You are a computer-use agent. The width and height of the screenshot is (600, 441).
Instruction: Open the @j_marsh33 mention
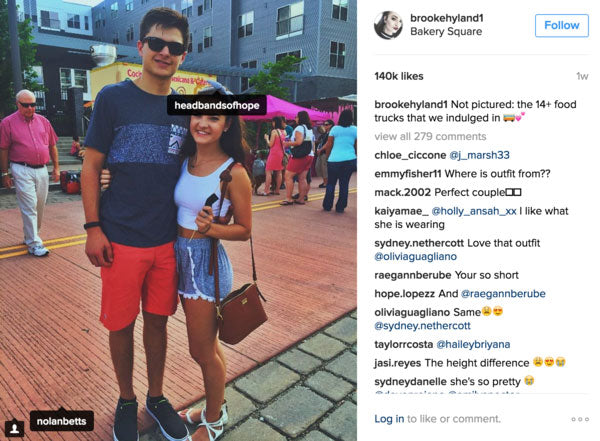pos(479,155)
